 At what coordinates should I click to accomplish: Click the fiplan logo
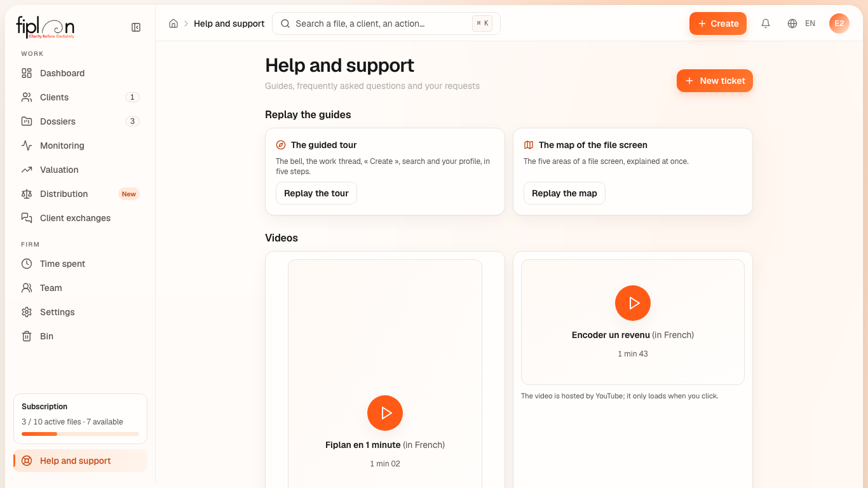[45, 27]
